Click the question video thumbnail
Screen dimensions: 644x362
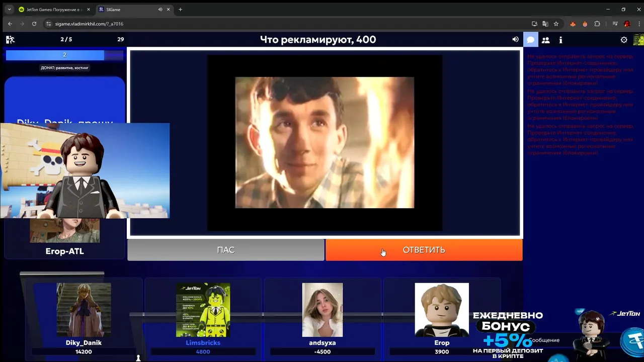[x=325, y=142]
